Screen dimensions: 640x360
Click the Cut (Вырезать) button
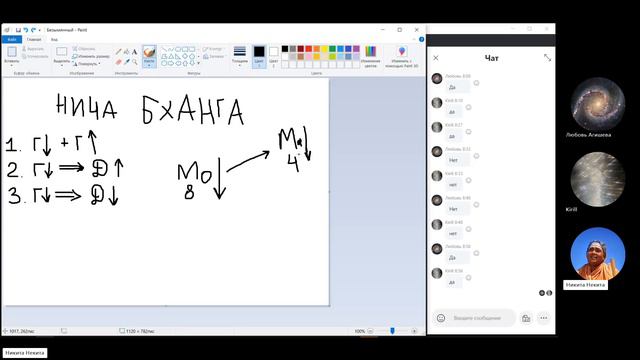(33, 49)
